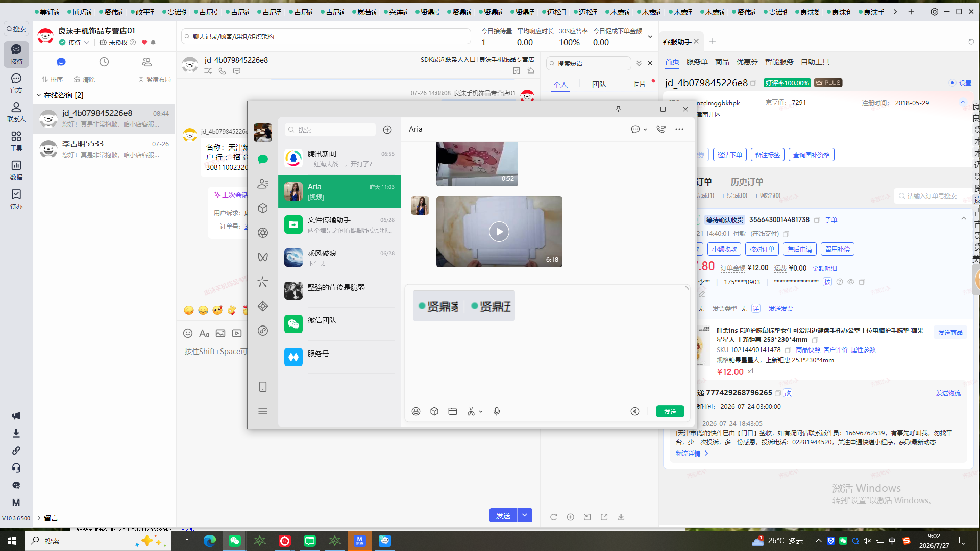
Task: Click the WeChat scissors screenshot tool
Action: click(471, 411)
